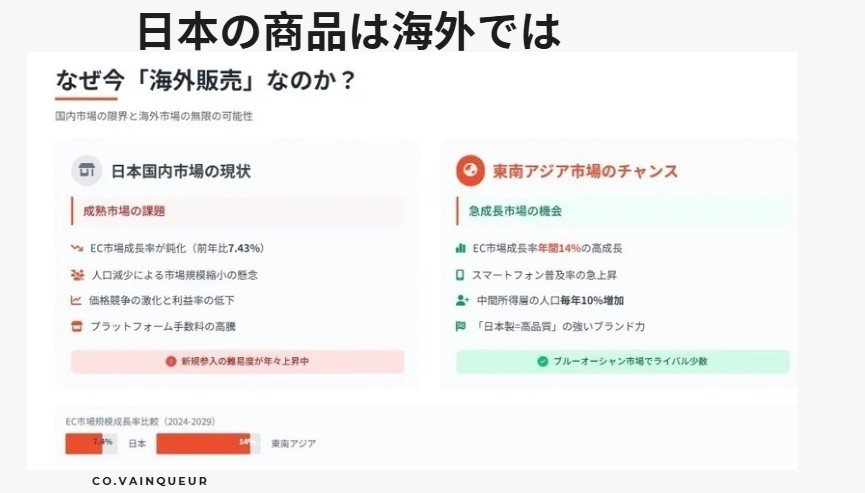
Task: Click the orange globe icon for 東南アジア市場
Action: pyautogui.click(x=469, y=171)
